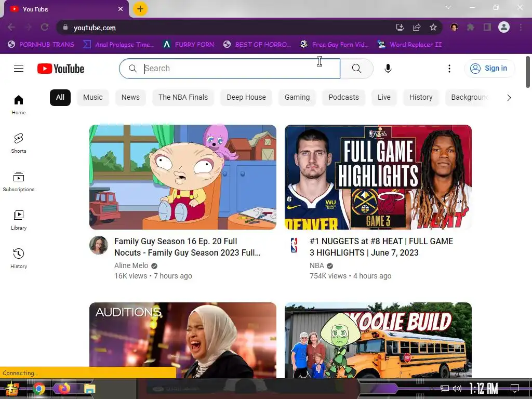Open the Aline Melo channel name
Viewport: 532px width, 399px height.
[131, 265]
